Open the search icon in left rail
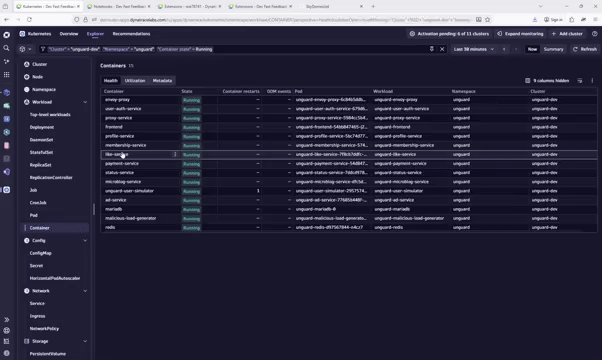Image resolution: width=602 pixels, height=360 pixels. click(x=7, y=48)
